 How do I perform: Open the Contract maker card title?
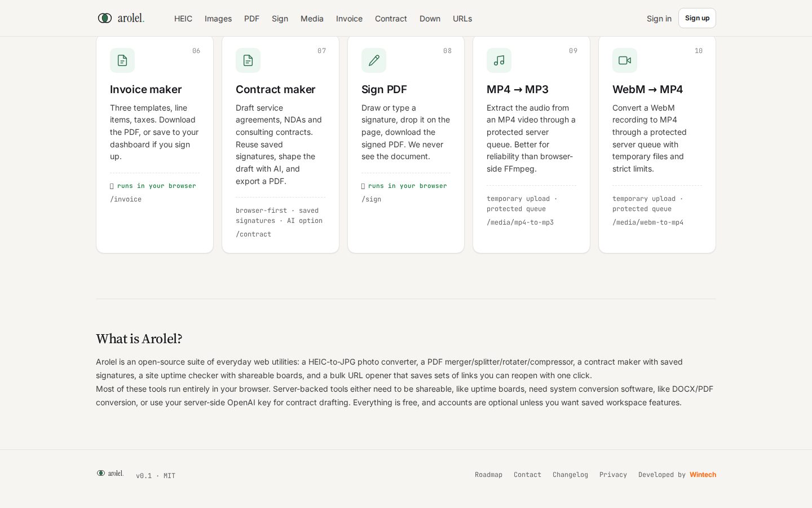[x=275, y=89]
